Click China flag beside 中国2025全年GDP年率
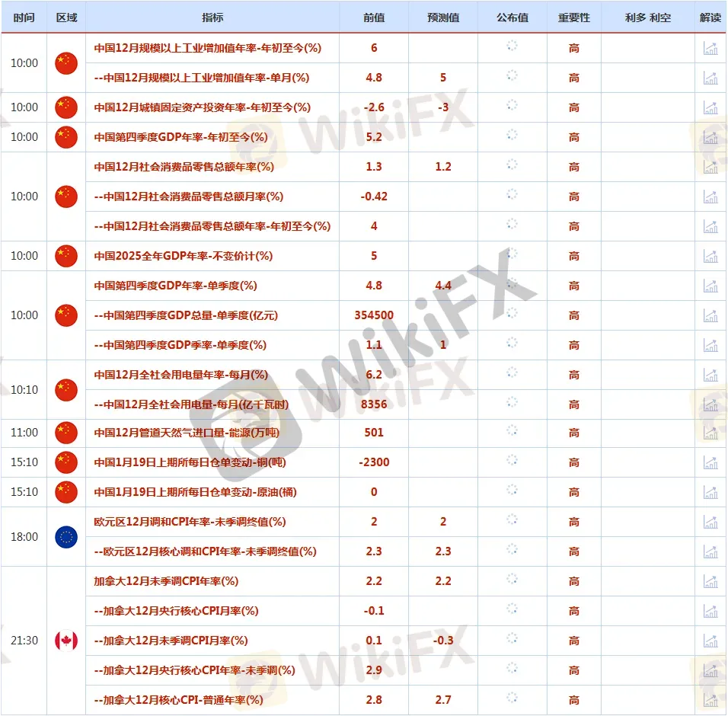This screenshot has width=728, height=716. click(66, 256)
